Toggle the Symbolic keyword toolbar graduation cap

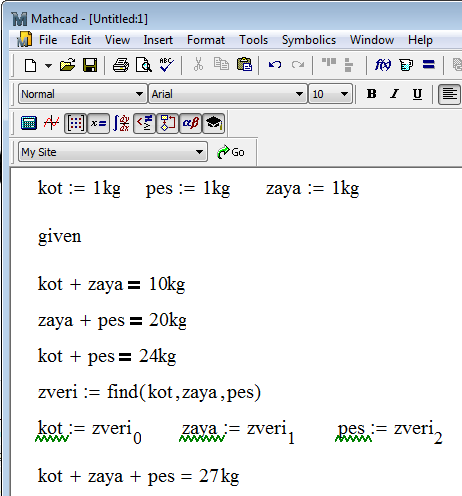coord(213,123)
